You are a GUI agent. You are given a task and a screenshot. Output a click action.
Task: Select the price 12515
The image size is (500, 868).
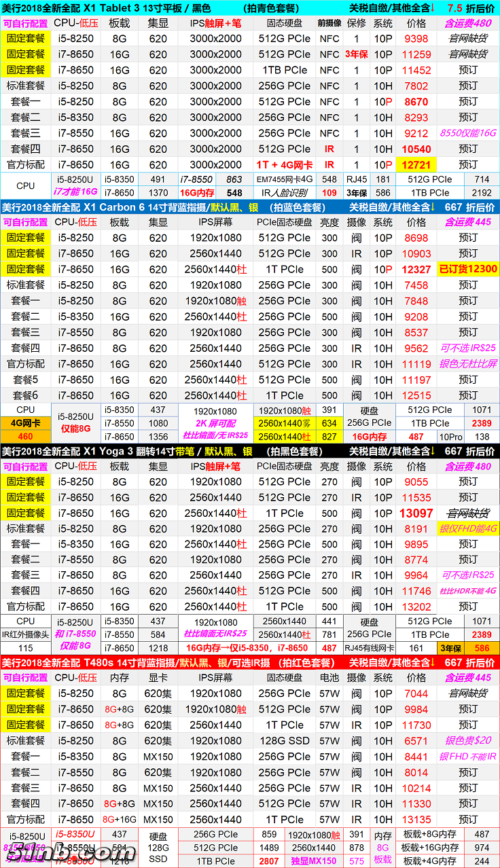416,395
